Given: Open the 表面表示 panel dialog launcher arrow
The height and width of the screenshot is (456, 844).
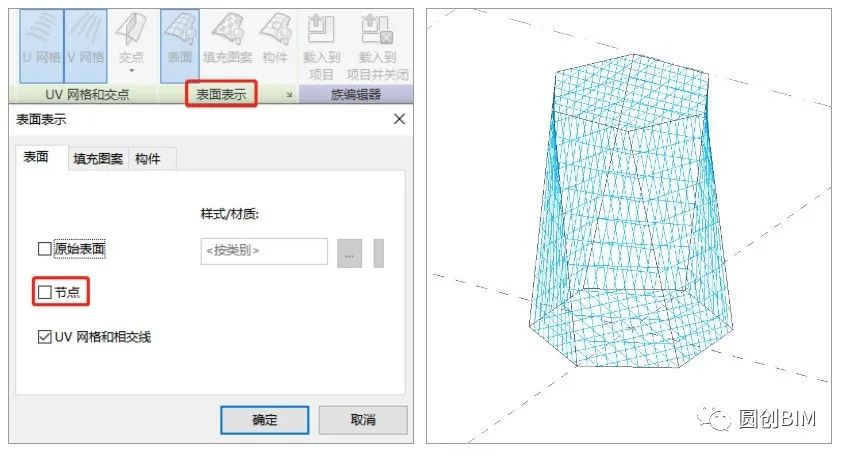Looking at the screenshot, I should (289, 95).
